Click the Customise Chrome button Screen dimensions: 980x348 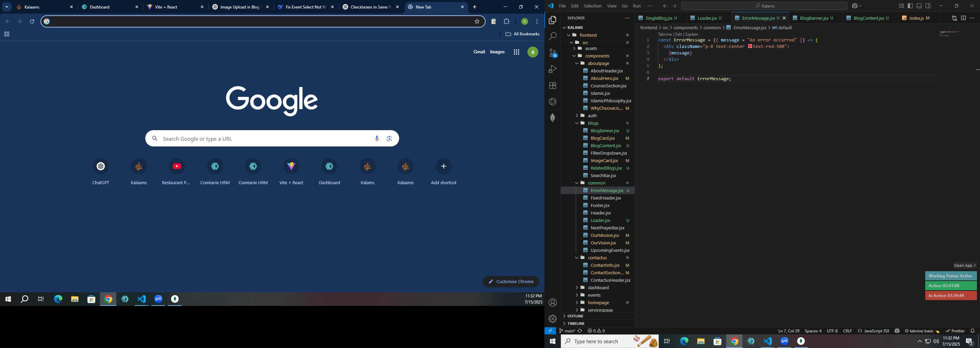[511, 281]
